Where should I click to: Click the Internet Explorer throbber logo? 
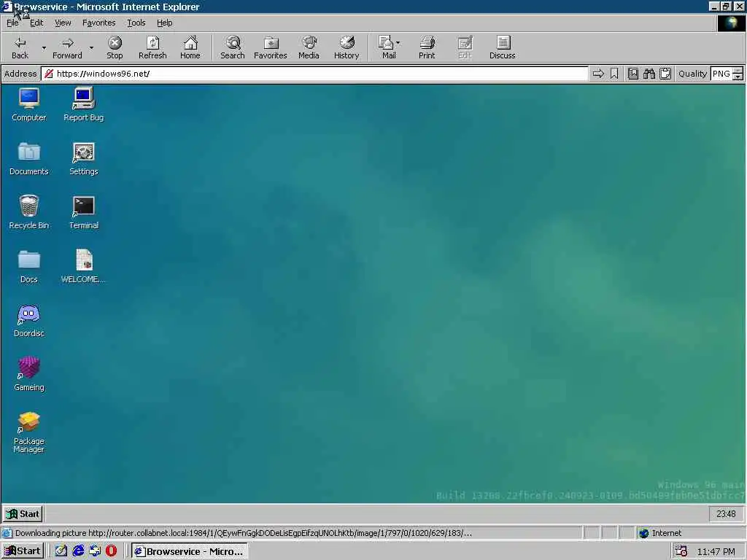[730, 23]
